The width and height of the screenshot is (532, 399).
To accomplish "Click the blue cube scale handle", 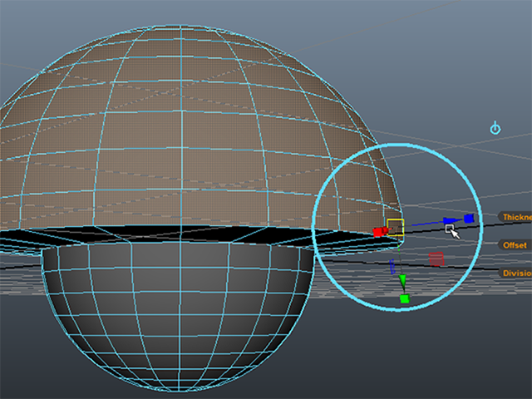I will click(x=469, y=219).
